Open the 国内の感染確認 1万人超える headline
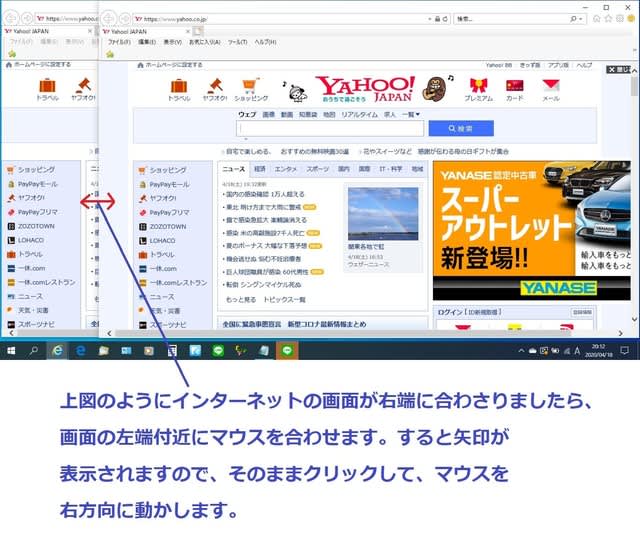Image resolution: width=640 pixels, height=539 pixels. [x=265, y=194]
